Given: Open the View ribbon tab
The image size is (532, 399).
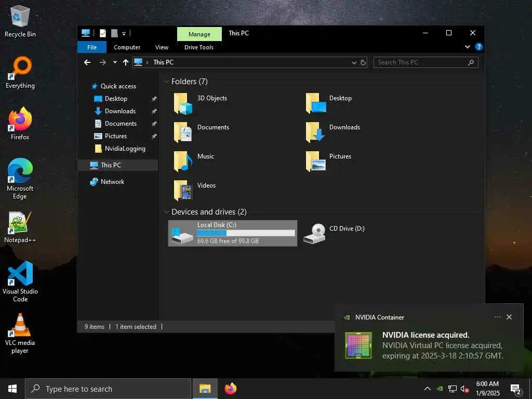Looking at the screenshot, I should coord(162,47).
